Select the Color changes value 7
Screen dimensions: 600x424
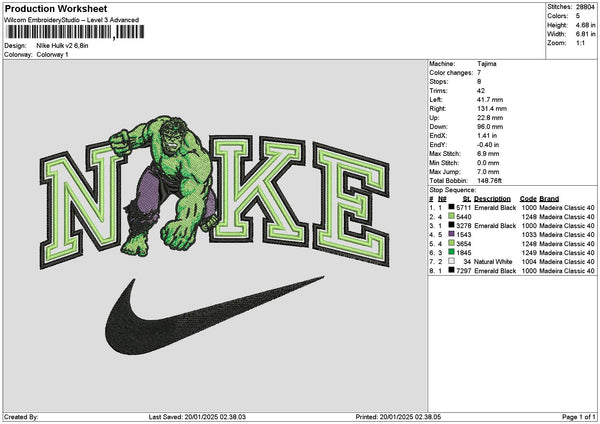[x=479, y=73]
